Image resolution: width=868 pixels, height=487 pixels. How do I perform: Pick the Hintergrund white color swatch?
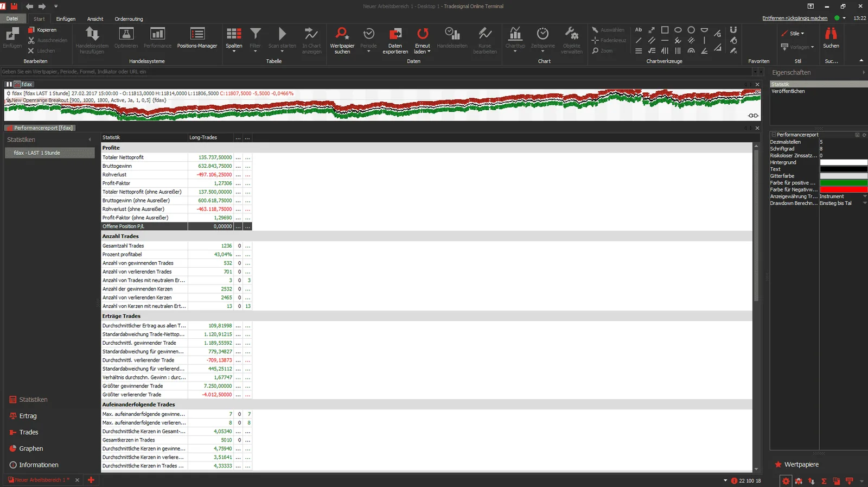[844, 162]
